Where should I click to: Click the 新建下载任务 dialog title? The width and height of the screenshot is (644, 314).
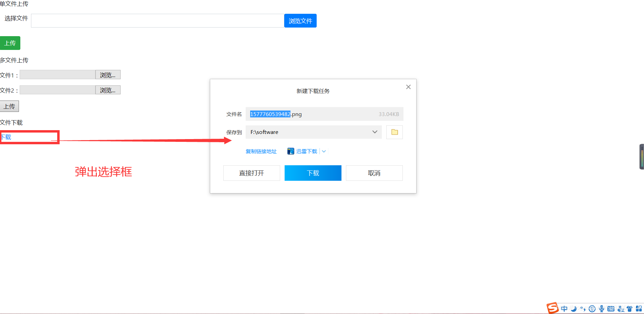313,91
